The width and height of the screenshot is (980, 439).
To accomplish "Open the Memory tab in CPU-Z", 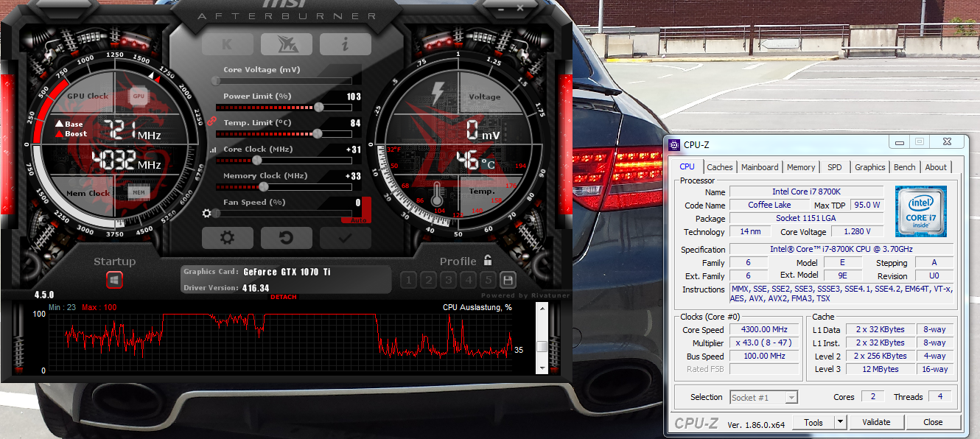I will coord(801,167).
